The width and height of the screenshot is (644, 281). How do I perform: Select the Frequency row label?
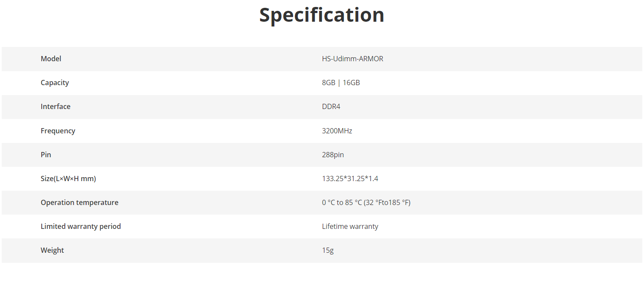[58, 131]
